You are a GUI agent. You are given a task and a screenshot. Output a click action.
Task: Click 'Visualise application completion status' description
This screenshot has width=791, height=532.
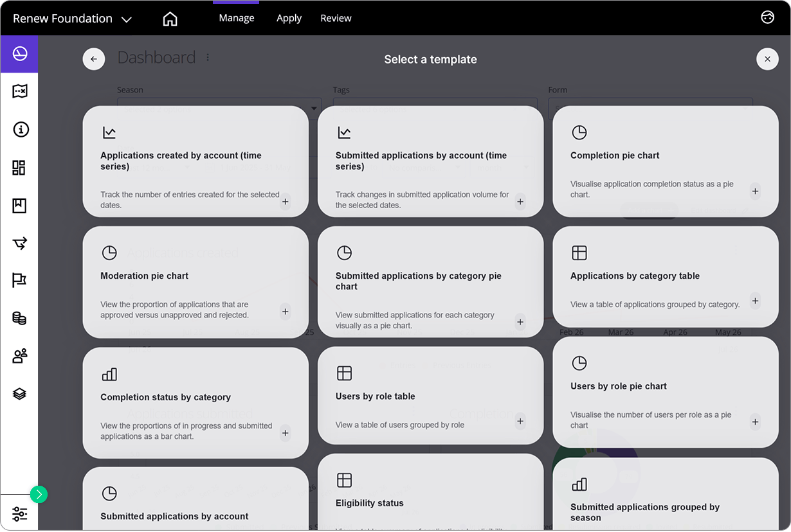[652, 189]
